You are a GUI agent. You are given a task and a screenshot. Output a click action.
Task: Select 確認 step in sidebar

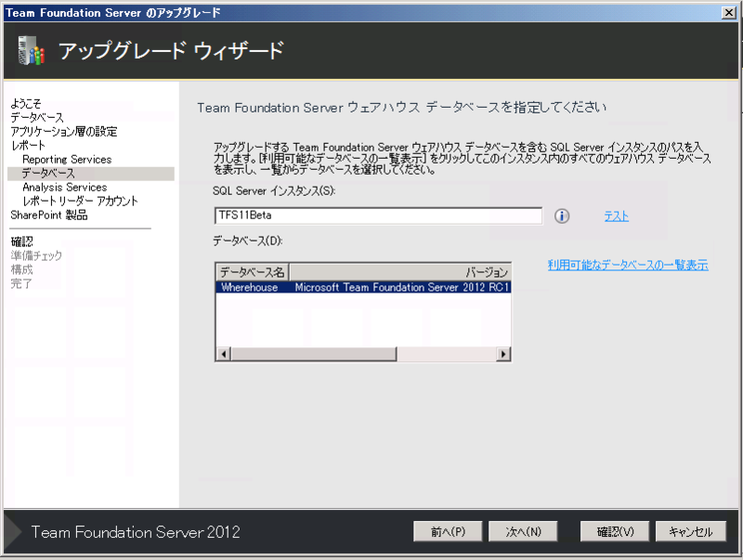(x=21, y=241)
